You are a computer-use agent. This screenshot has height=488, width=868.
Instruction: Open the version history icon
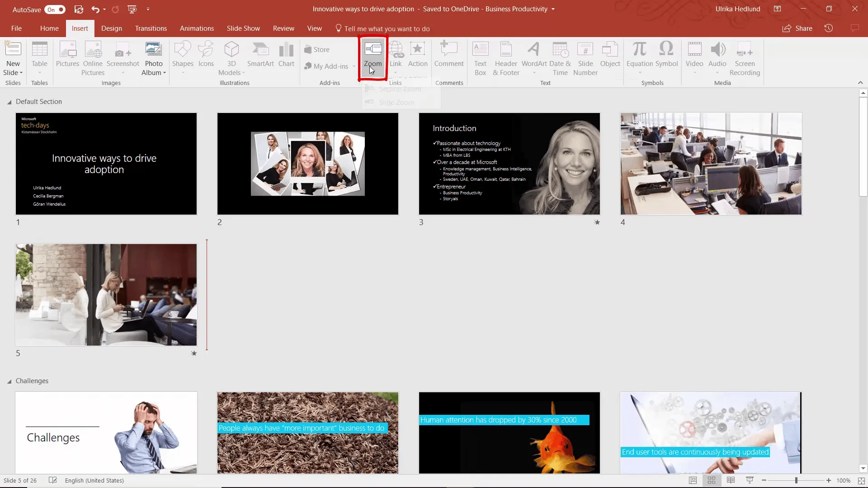point(829,28)
